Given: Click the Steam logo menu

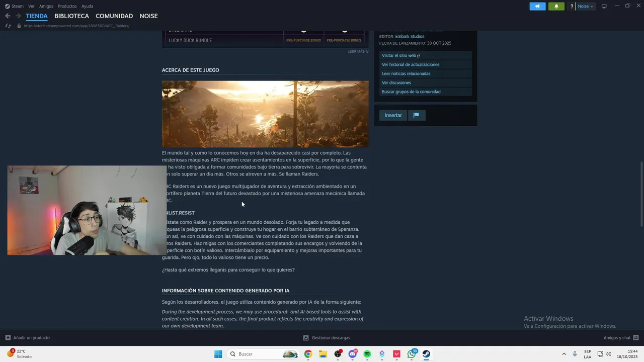Looking at the screenshot, I should (x=15, y=7).
